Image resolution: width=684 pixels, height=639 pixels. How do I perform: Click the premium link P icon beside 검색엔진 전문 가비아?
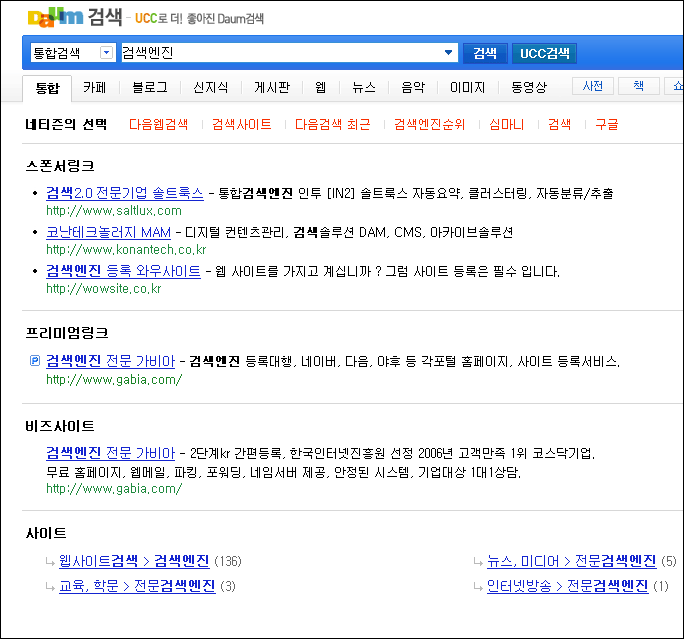(x=35, y=361)
